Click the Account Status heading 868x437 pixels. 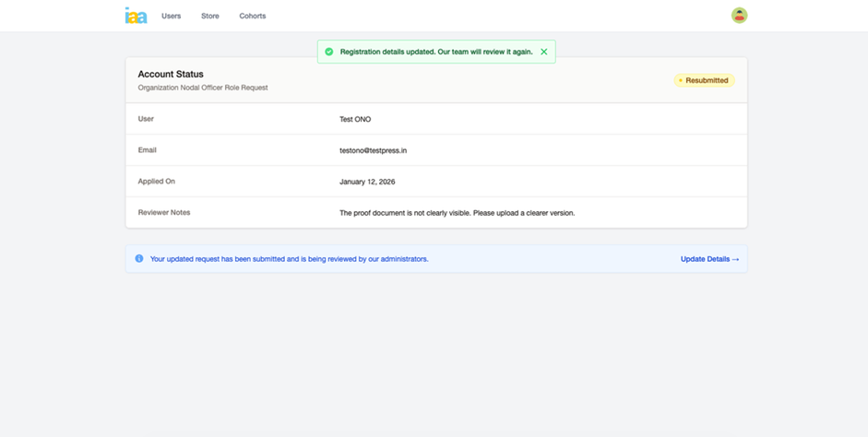171,74
